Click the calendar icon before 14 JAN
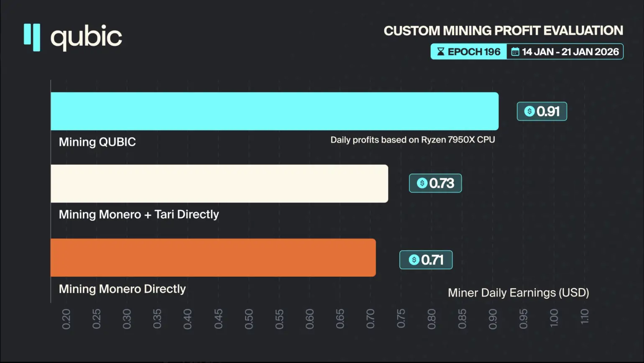644x363 pixels. [x=515, y=52]
